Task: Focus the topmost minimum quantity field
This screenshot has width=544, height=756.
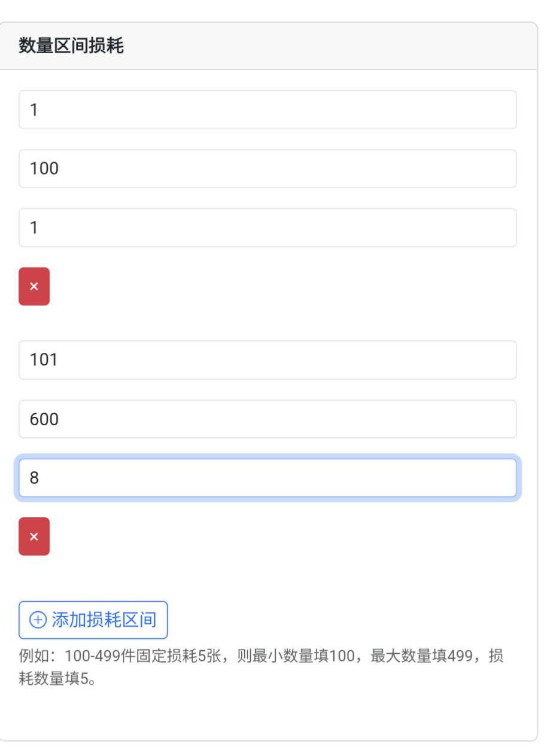Action: [268, 110]
